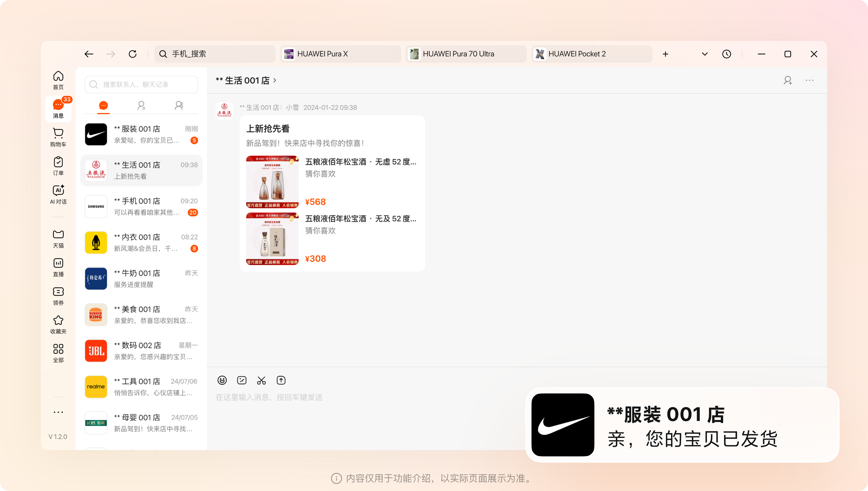Open the 天猫 Tmall section
The height and width of the screenshot is (491, 868).
[58, 238]
